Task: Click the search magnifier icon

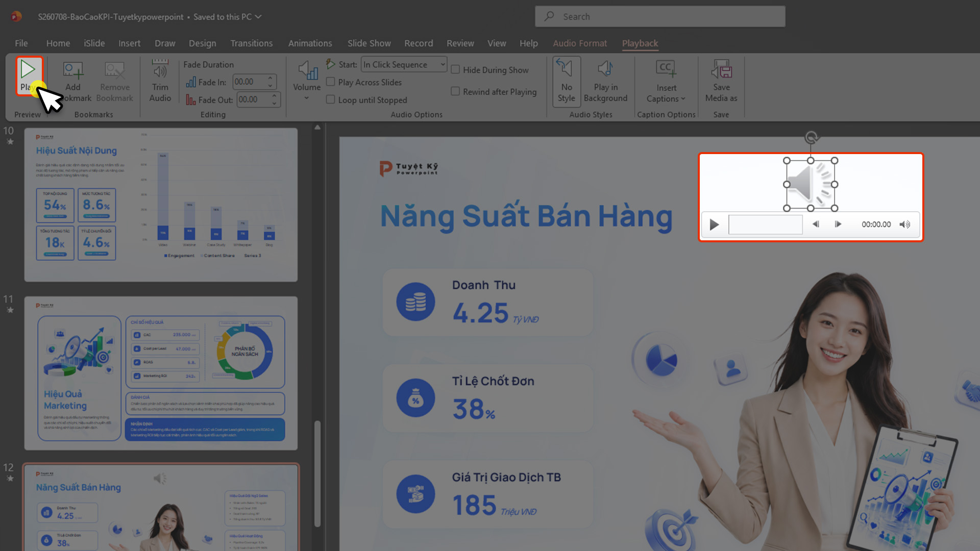Action: tap(549, 16)
